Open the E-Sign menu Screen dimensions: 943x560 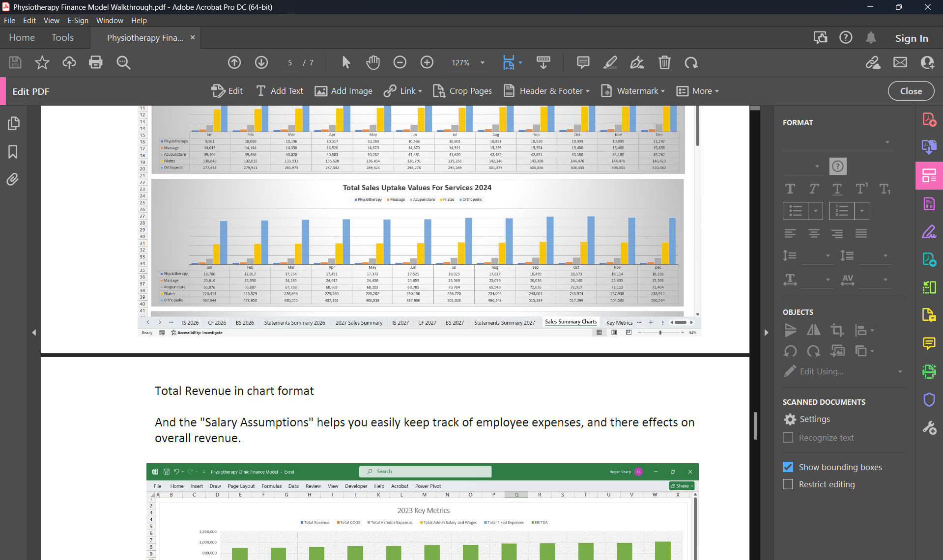click(78, 21)
